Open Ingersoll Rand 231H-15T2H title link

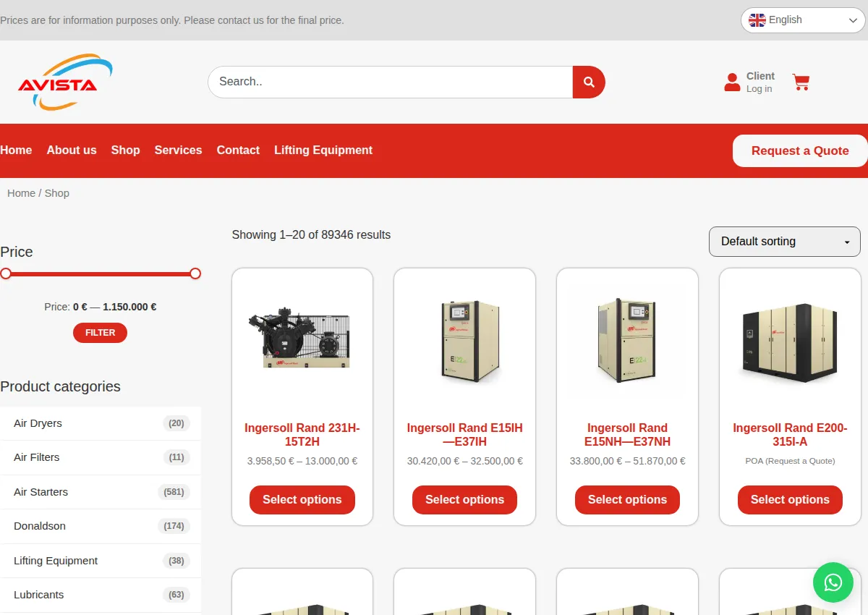pyautogui.click(x=302, y=435)
